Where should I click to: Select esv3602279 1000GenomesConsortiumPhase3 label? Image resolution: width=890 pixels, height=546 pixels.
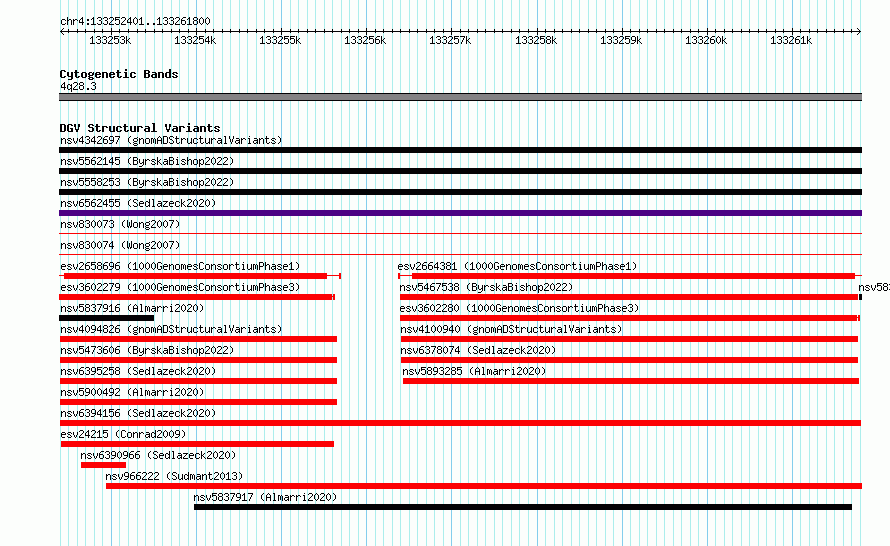[x=180, y=287]
